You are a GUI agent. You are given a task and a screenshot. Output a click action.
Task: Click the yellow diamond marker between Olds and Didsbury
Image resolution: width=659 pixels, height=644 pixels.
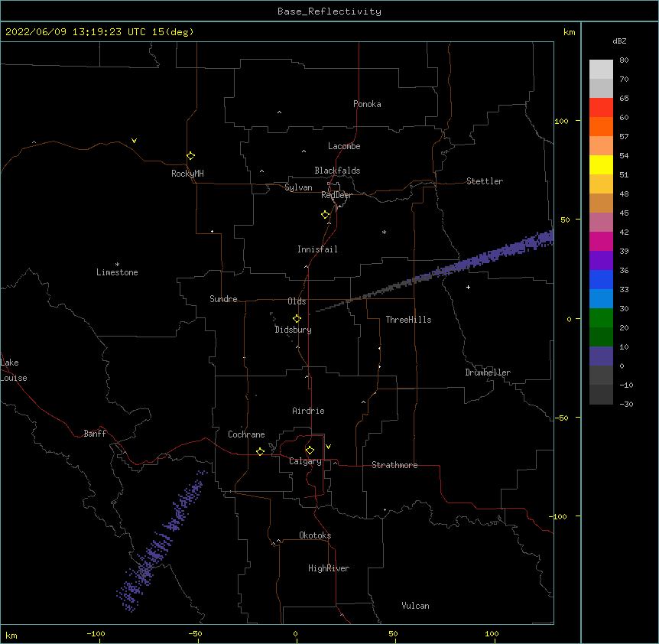pos(297,319)
